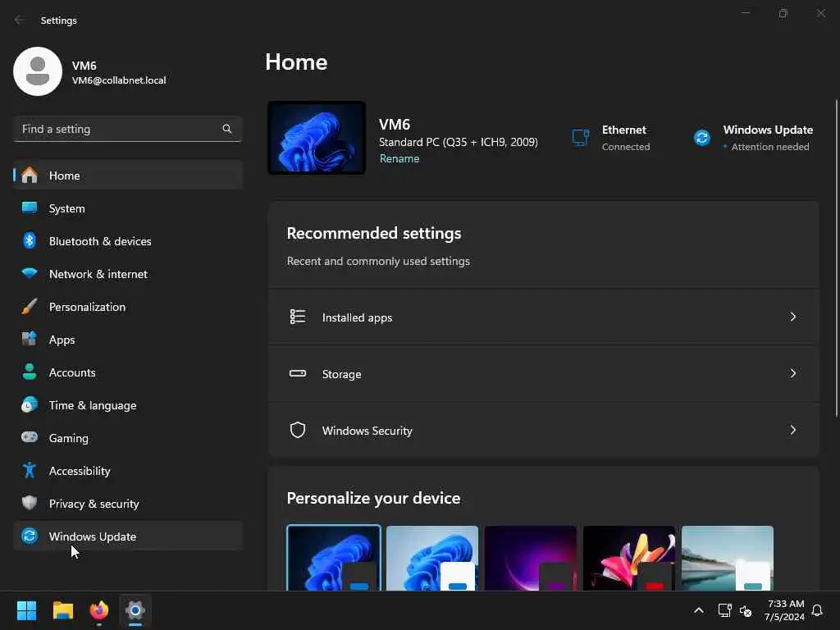Open the Gaming settings
840x630 pixels.
pyautogui.click(x=128, y=438)
